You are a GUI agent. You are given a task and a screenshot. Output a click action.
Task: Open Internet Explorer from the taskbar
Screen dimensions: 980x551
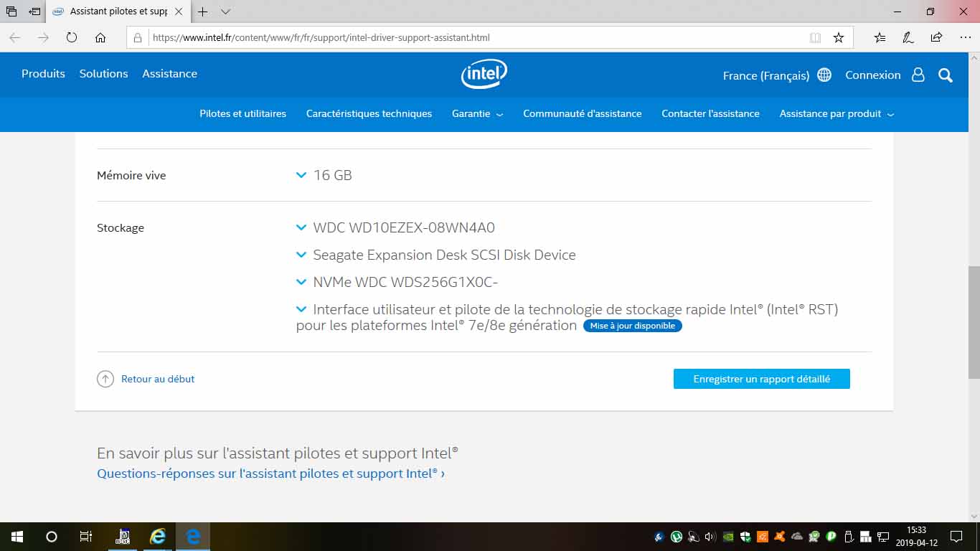click(158, 537)
